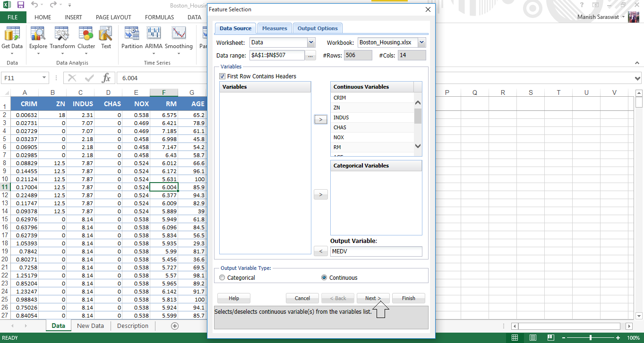
Task: Switch to the Measures tab
Action: point(275,28)
